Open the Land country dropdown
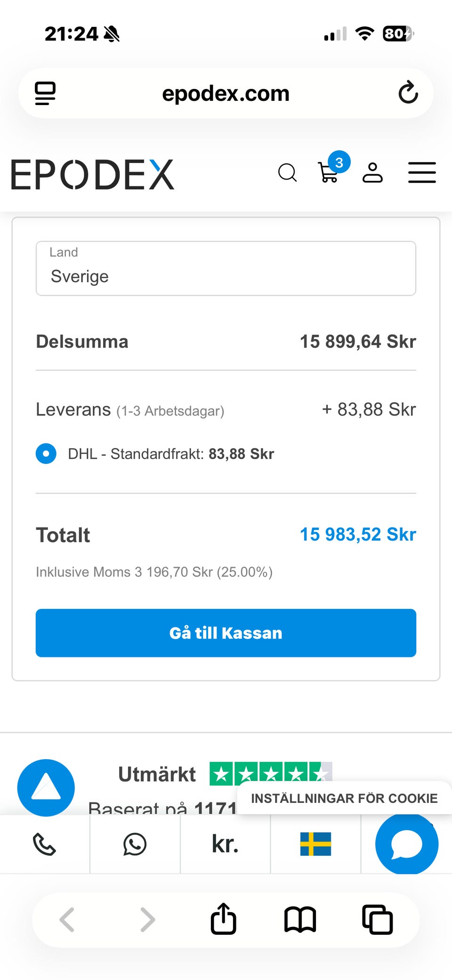 [226, 268]
